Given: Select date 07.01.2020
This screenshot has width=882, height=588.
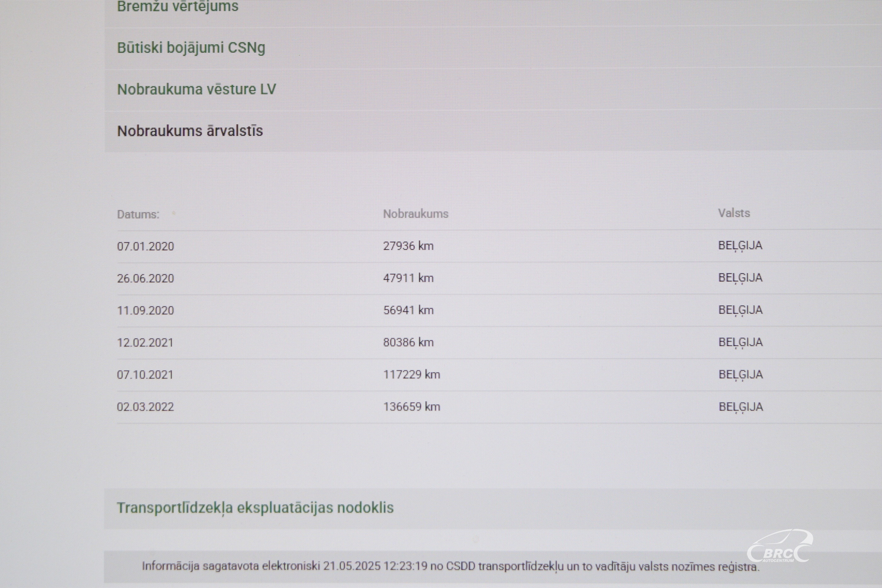Looking at the screenshot, I should coord(146,246).
